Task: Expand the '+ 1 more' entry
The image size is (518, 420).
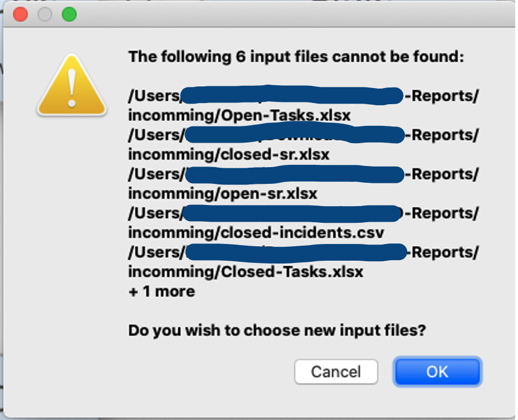Action: coord(161,291)
